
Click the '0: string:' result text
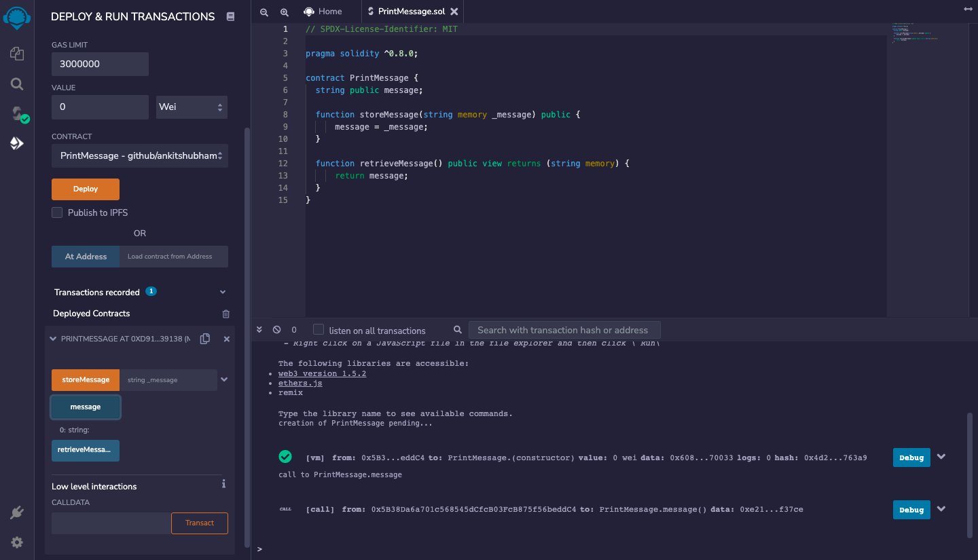tap(75, 430)
